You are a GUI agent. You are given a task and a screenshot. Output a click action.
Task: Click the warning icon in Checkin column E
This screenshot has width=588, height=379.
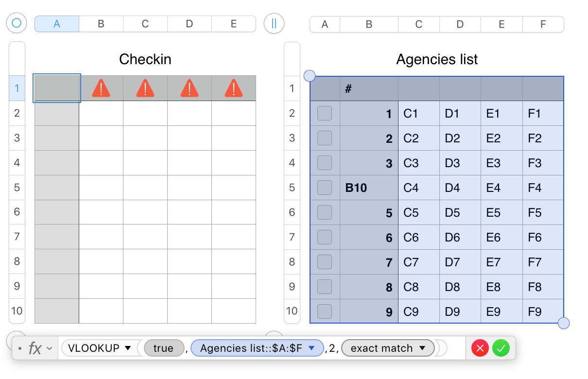234,88
